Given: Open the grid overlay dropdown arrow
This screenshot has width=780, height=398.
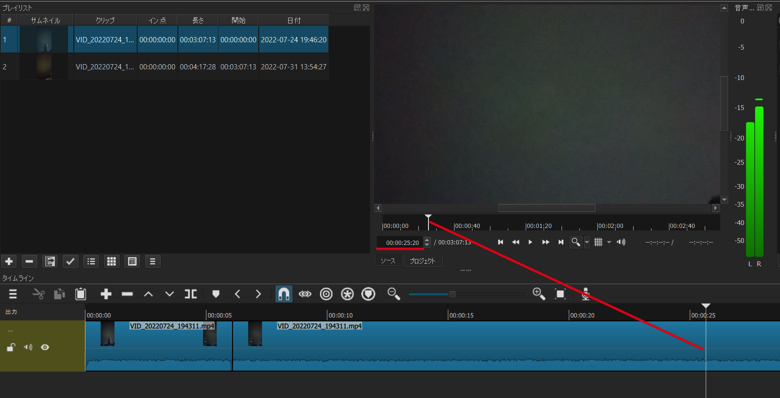Looking at the screenshot, I should pos(609,242).
